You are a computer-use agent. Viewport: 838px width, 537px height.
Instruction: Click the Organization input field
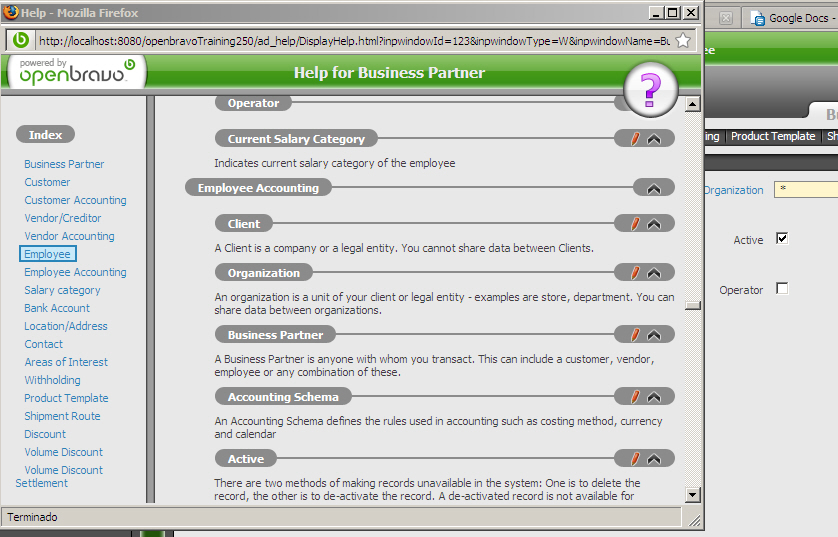(x=806, y=189)
